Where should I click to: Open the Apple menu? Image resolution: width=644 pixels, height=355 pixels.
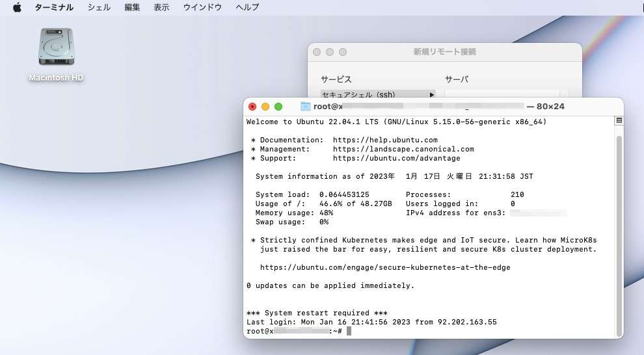[17, 7]
